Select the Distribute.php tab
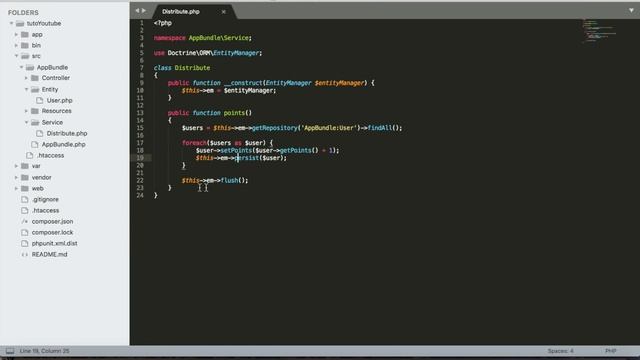 coord(181,12)
